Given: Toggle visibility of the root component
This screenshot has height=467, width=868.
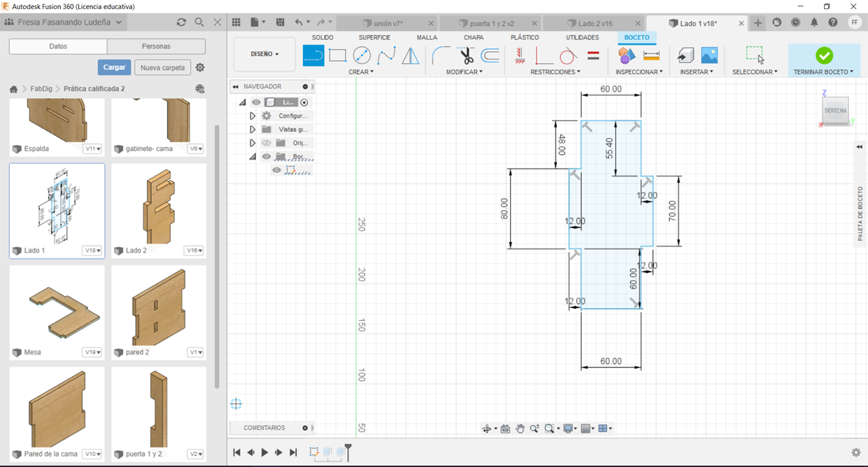Looking at the screenshot, I should click(256, 102).
